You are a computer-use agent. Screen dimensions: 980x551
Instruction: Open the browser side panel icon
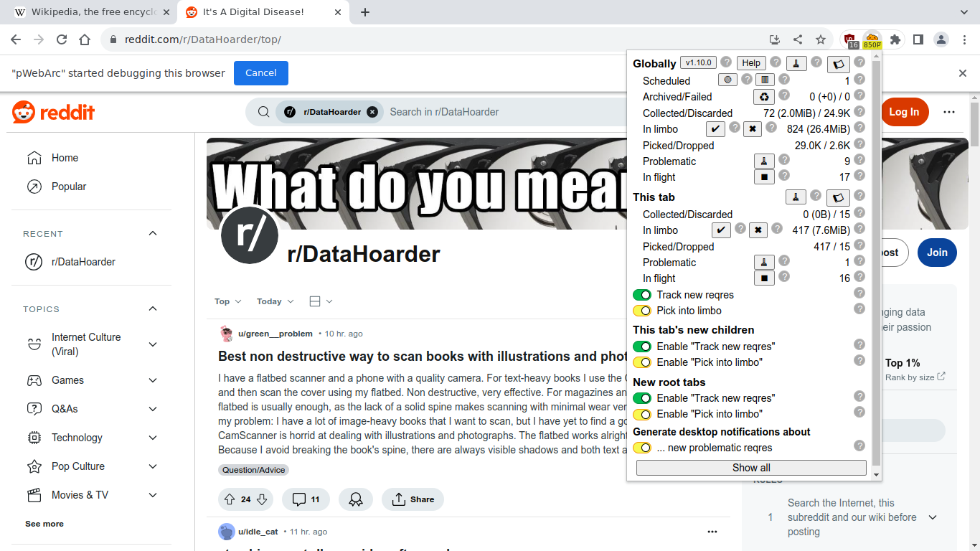point(918,40)
